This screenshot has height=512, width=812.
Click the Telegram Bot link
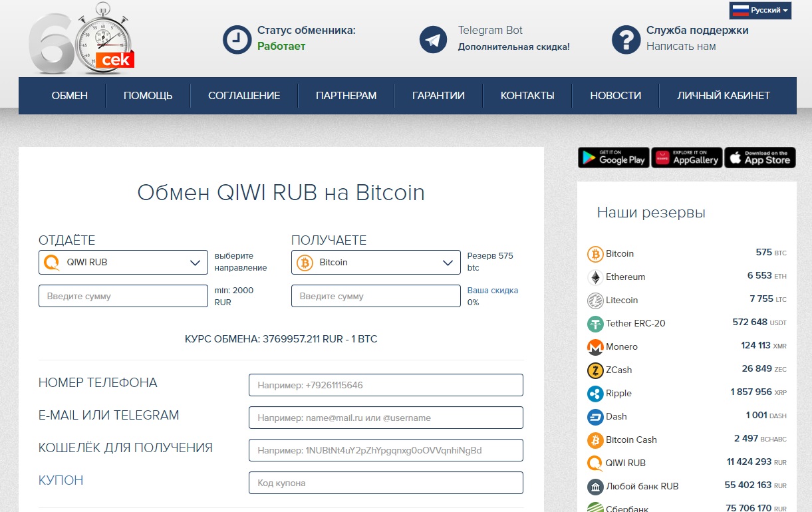click(x=490, y=31)
